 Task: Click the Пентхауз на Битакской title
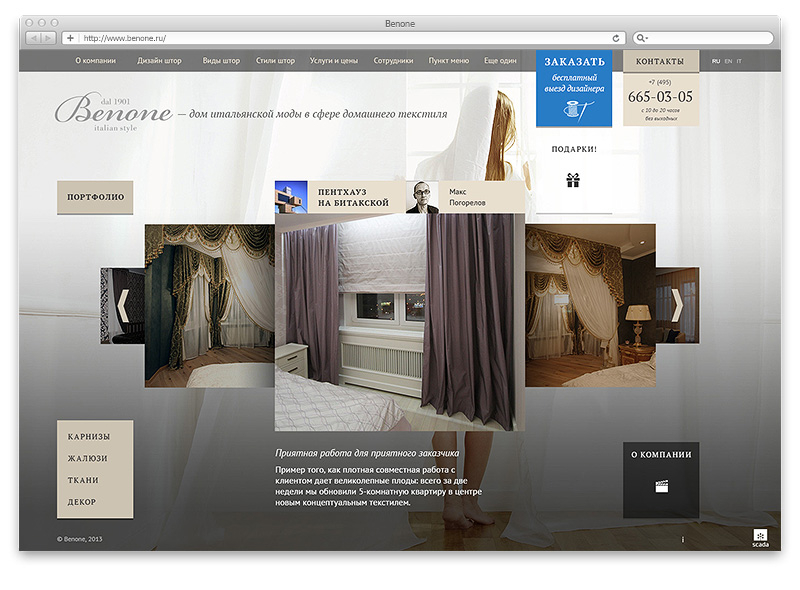pyautogui.click(x=353, y=198)
